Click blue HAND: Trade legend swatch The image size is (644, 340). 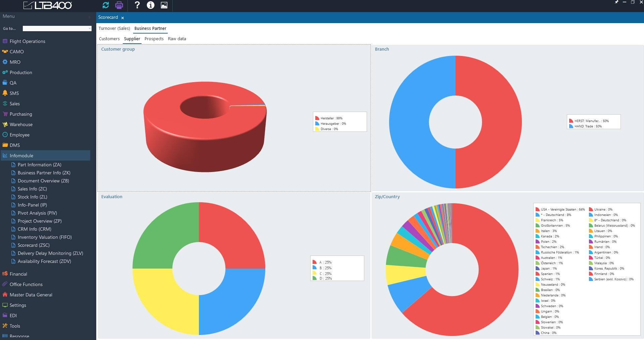click(571, 126)
